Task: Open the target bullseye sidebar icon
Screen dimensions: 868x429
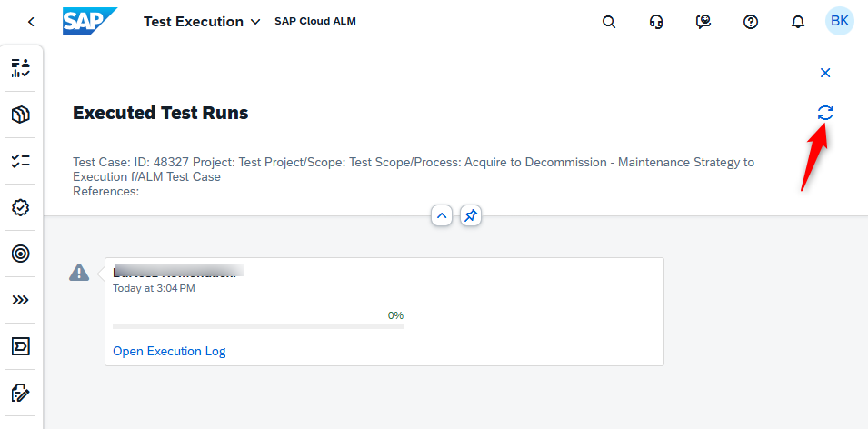Action: 21,254
